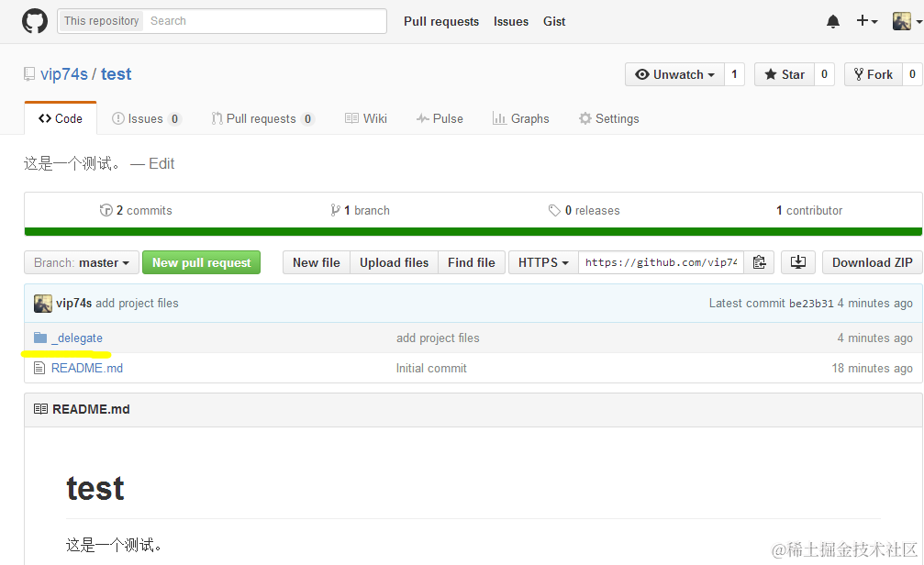
Task: Switch to the Settings tab
Action: click(608, 119)
